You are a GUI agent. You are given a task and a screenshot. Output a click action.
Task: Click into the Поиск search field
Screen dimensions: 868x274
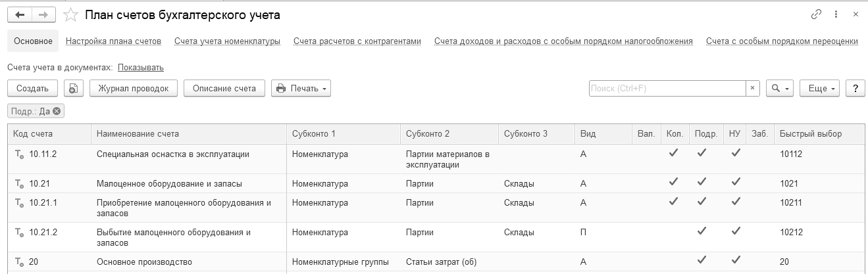coord(667,88)
